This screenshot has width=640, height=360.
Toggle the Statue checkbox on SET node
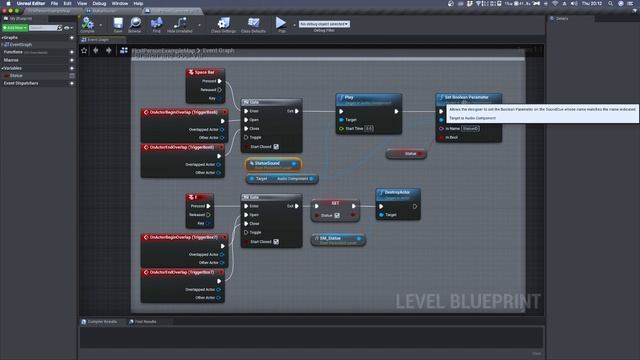pyautogui.click(x=337, y=216)
